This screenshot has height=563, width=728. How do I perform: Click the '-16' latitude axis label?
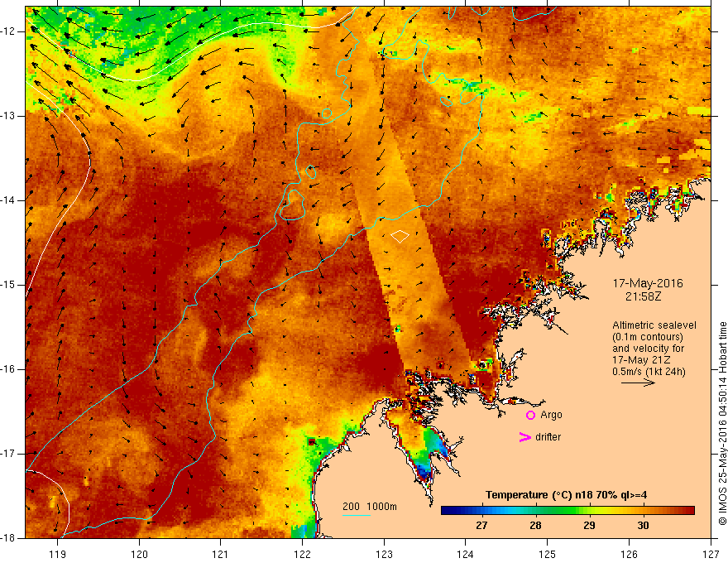9,369
